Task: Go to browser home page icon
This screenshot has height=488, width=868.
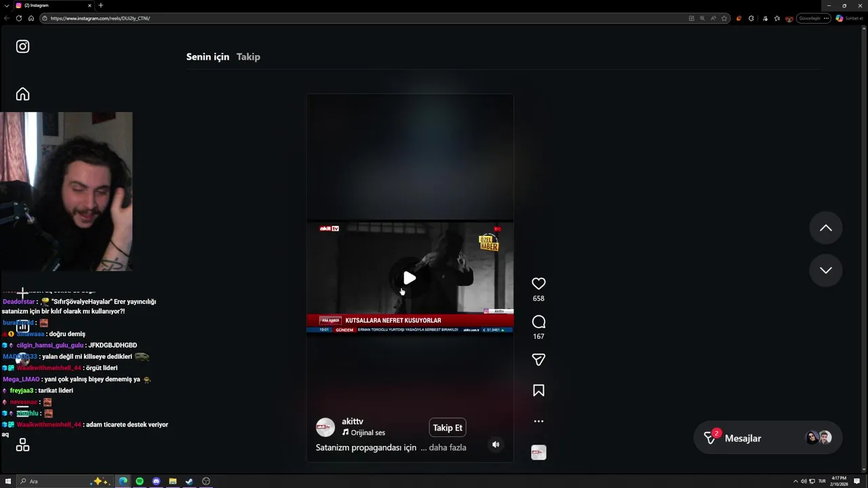Action: click(31, 18)
